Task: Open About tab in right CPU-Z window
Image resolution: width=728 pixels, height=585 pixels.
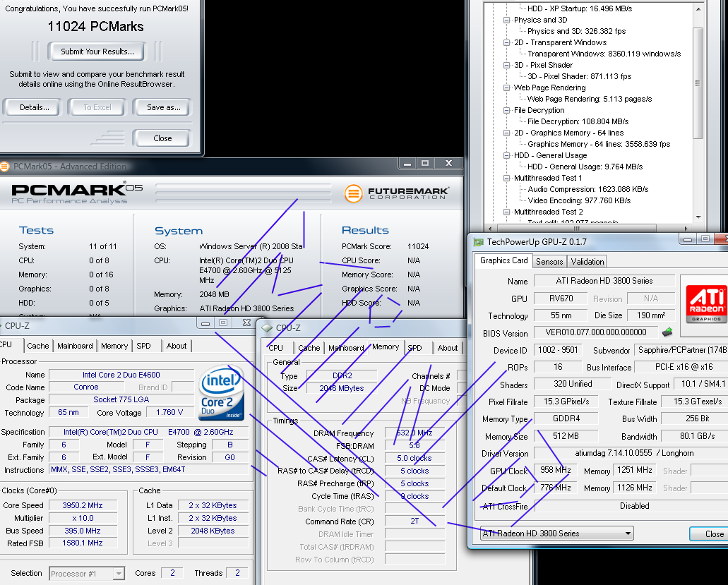Action: [x=447, y=348]
